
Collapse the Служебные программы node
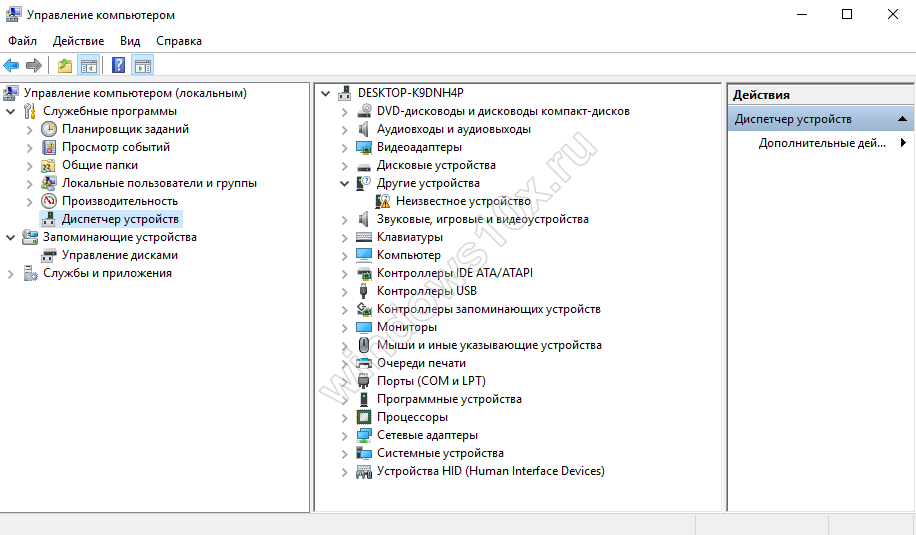pyautogui.click(x=11, y=111)
